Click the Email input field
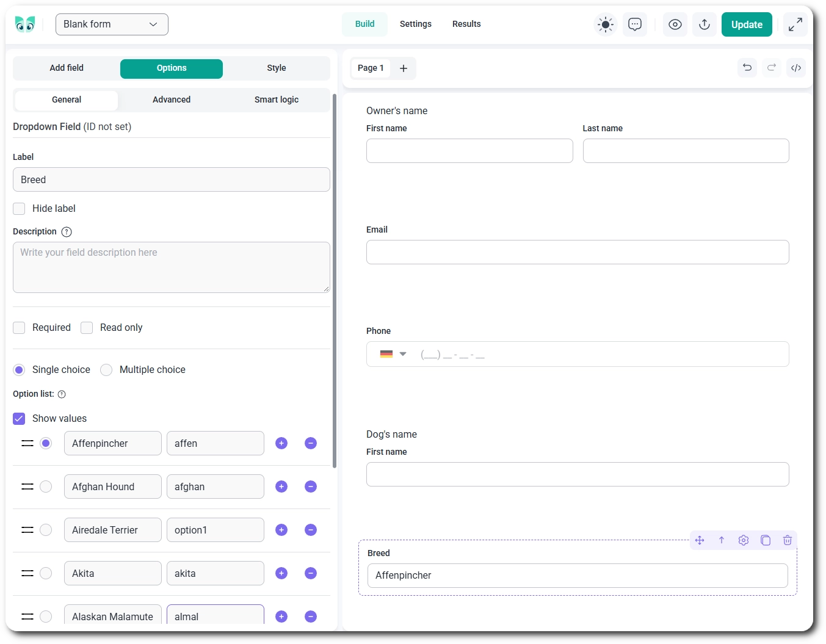This screenshot has width=826, height=644. [578, 252]
